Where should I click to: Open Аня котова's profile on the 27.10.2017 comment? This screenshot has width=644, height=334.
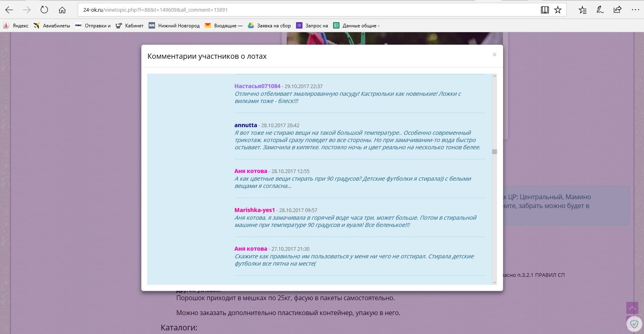[251, 249]
